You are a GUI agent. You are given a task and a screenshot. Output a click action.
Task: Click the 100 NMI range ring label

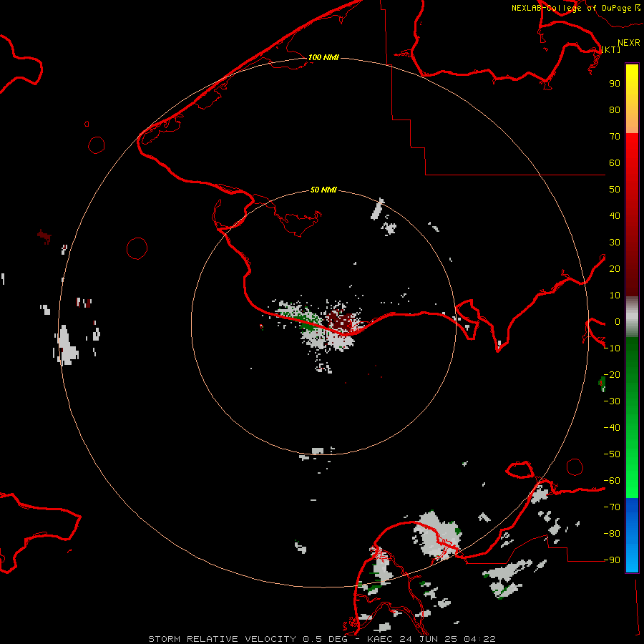coord(323,57)
